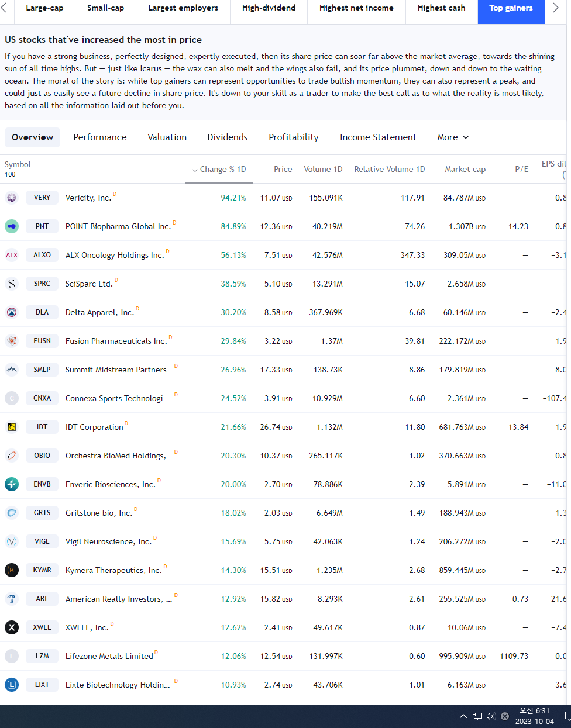Open the Largest employers tab
The image size is (571, 728).
tap(183, 8)
